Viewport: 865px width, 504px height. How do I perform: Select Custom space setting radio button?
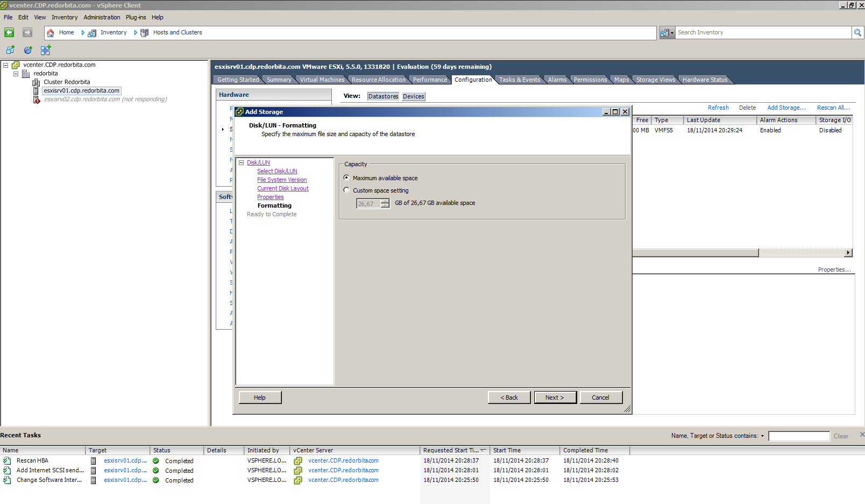(346, 190)
